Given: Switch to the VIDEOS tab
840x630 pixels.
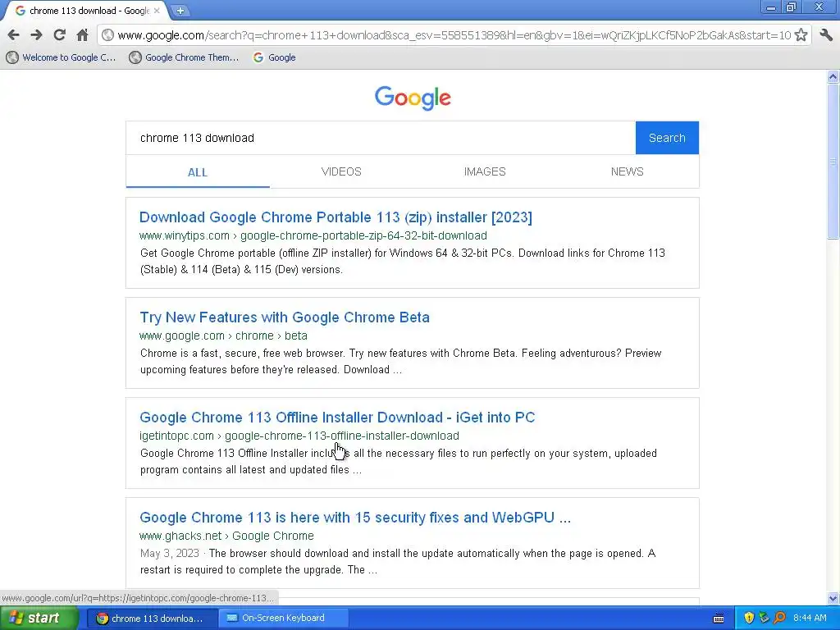Looking at the screenshot, I should tap(341, 172).
